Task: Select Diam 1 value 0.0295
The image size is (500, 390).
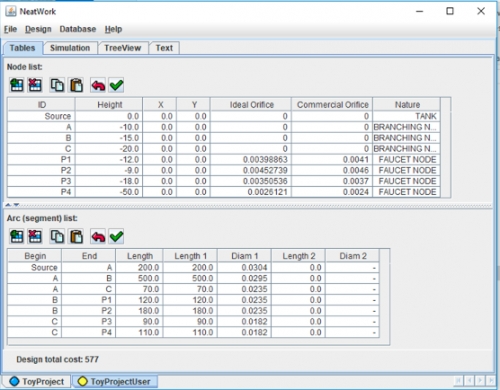Action: [244, 278]
